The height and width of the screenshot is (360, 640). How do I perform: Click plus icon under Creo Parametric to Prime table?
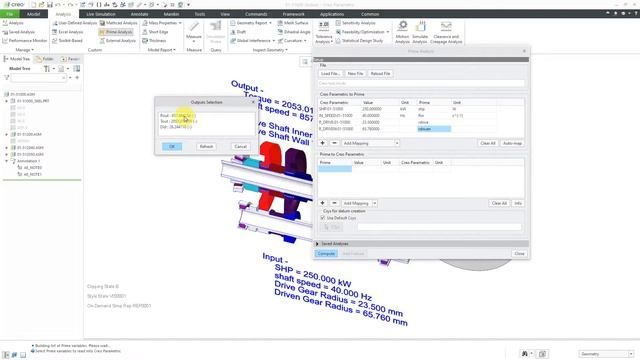[x=322, y=143]
